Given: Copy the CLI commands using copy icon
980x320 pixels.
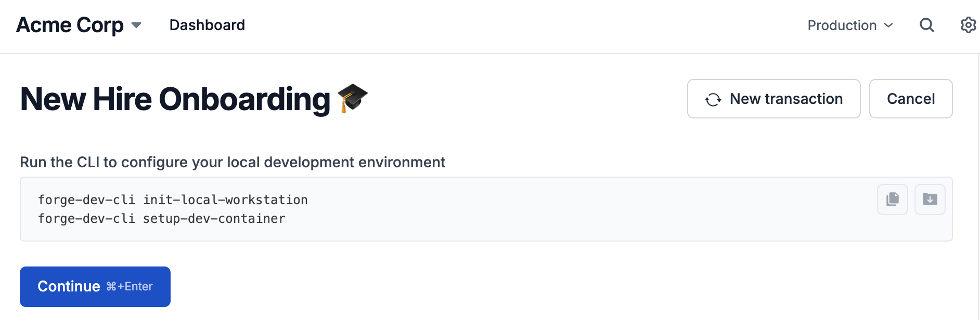Looking at the screenshot, I should point(892,199).
